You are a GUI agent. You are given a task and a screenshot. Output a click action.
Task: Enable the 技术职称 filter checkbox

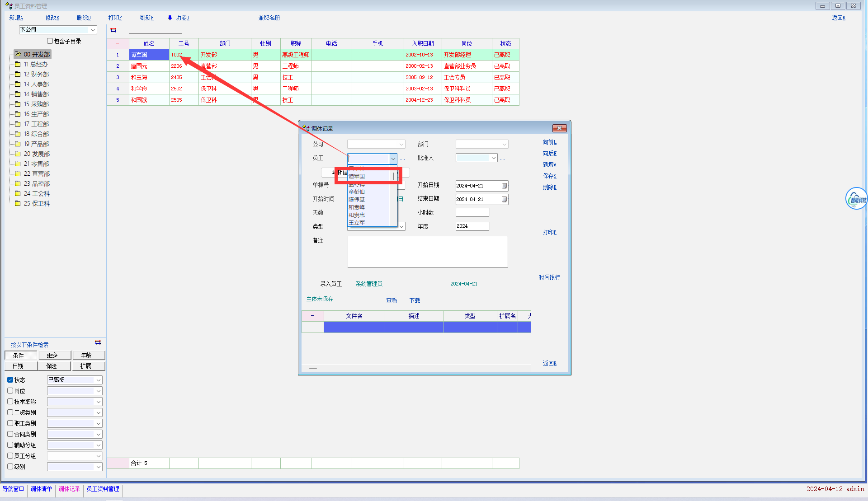point(10,402)
